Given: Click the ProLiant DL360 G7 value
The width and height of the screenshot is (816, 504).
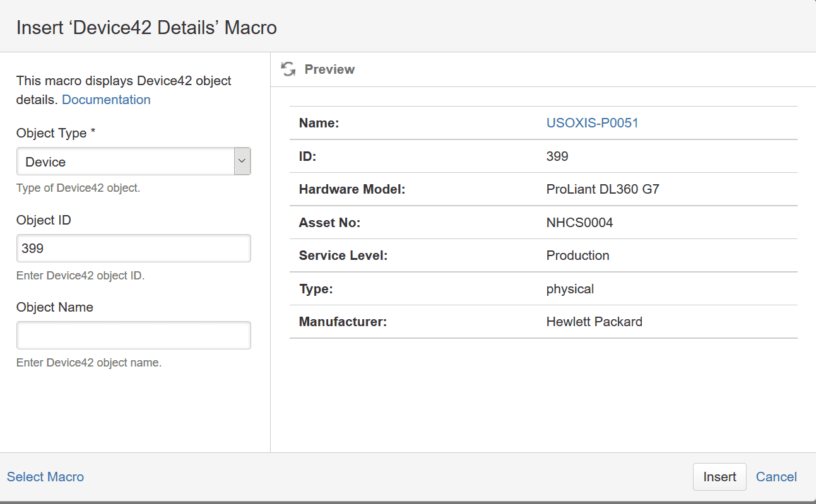Looking at the screenshot, I should [x=603, y=189].
